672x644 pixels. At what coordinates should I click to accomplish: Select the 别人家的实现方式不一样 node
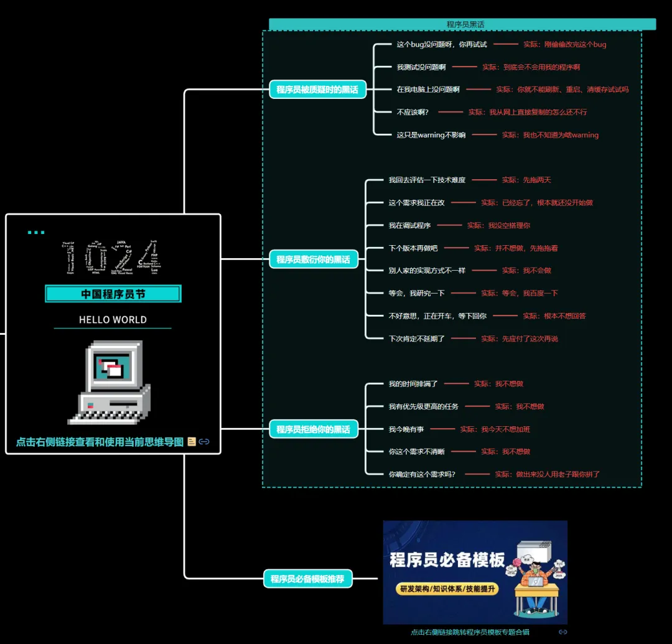(x=427, y=271)
